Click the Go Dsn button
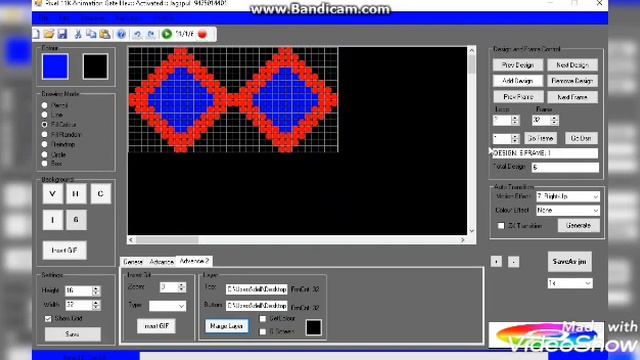640x360 pixels. 581,138
